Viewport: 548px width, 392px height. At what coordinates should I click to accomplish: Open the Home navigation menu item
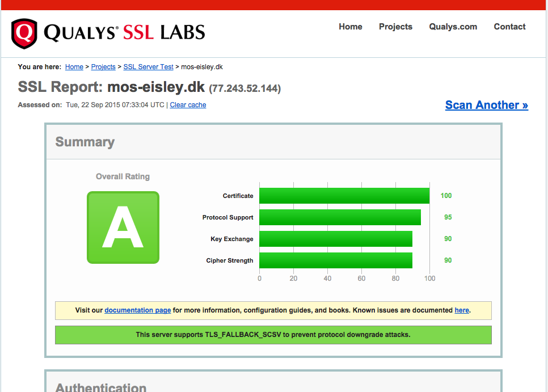350,27
